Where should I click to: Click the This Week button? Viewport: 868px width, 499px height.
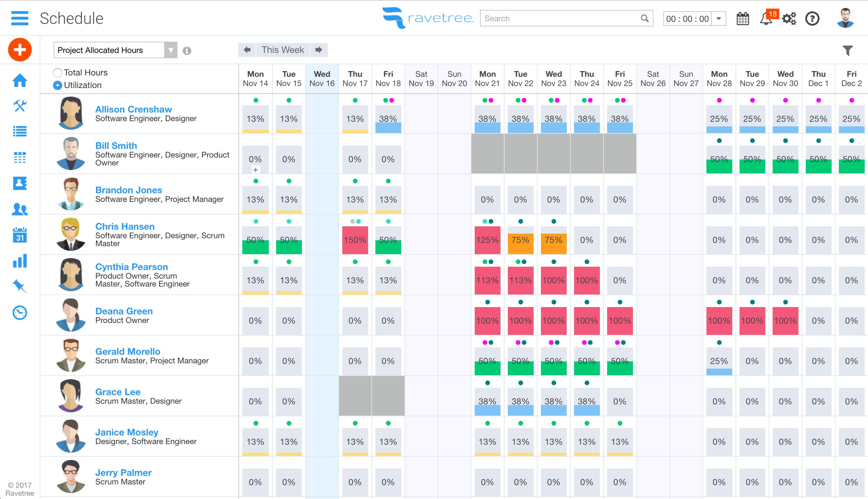(x=282, y=50)
